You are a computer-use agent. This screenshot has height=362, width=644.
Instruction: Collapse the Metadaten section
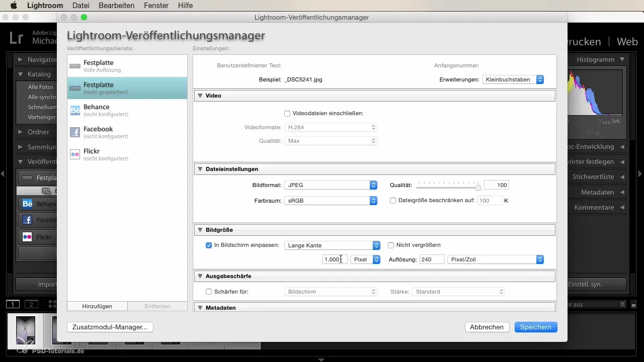pyautogui.click(x=200, y=307)
